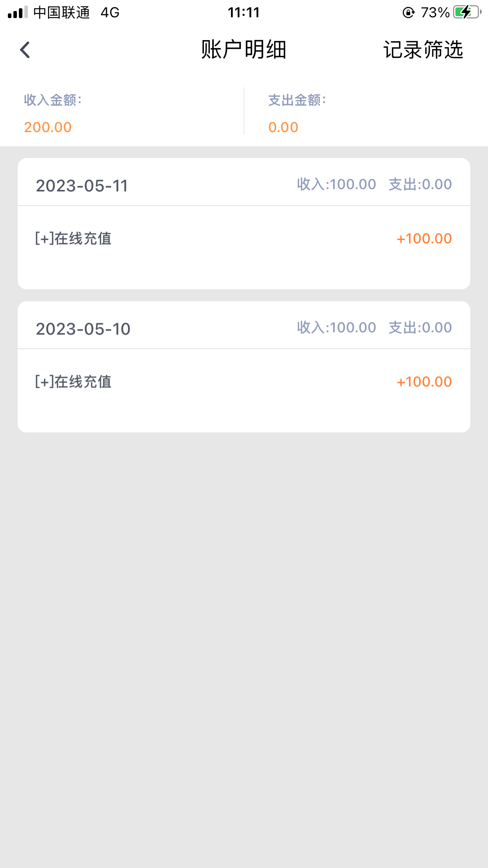This screenshot has width=488, height=868.
Task: Tap the 中国联通 4G carrier label
Action: coord(76,13)
